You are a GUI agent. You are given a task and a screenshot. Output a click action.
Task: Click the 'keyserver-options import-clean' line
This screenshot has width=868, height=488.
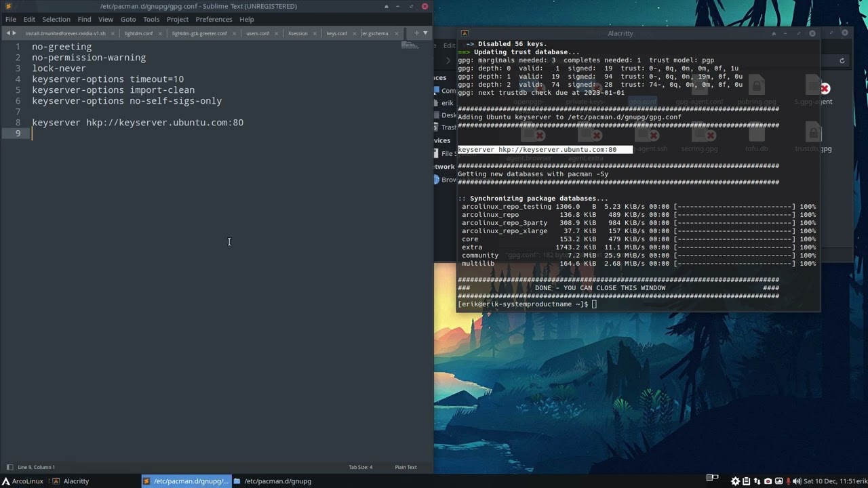(x=113, y=90)
